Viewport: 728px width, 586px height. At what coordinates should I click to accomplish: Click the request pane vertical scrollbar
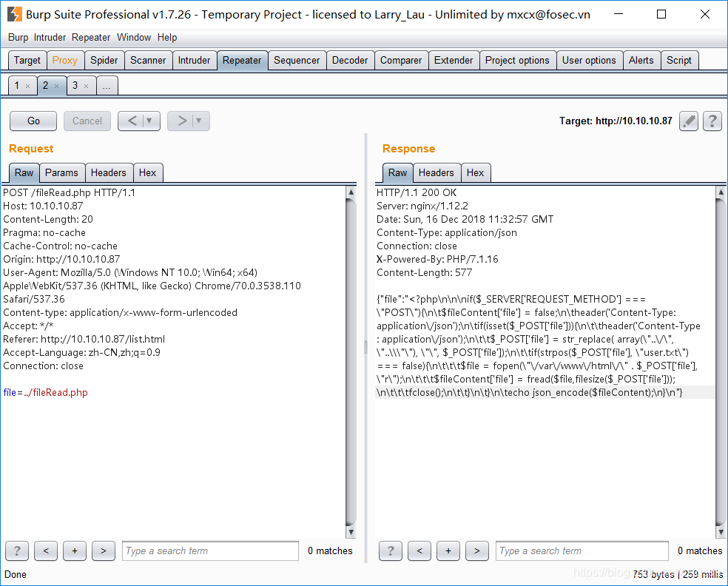pyautogui.click(x=351, y=363)
